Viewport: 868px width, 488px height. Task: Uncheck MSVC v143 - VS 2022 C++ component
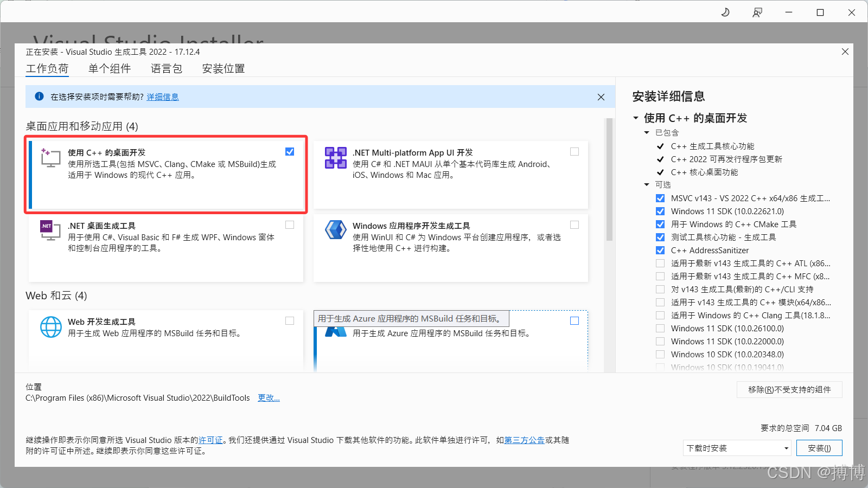(x=660, y=198)
